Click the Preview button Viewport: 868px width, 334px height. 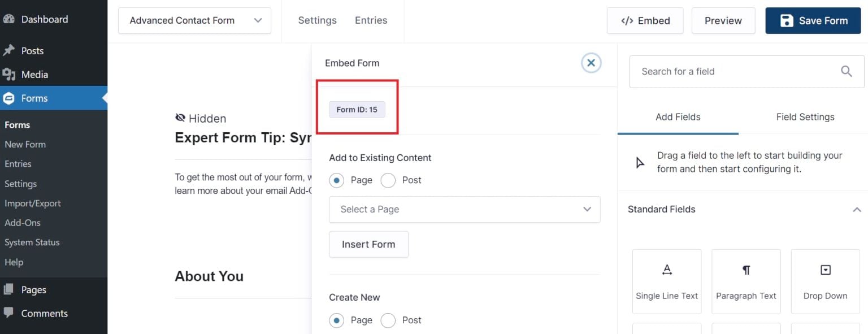coord(723,20)
